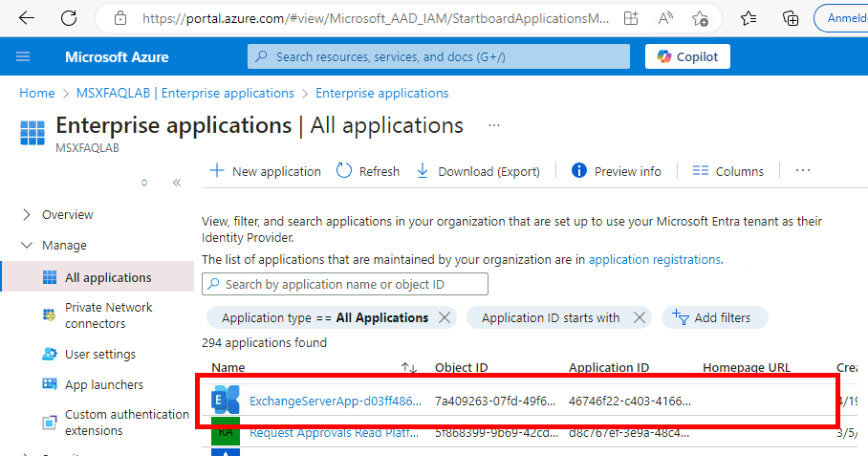
Task: Edit the Application type == All Applications filter
Action: (x=325, y=318)
